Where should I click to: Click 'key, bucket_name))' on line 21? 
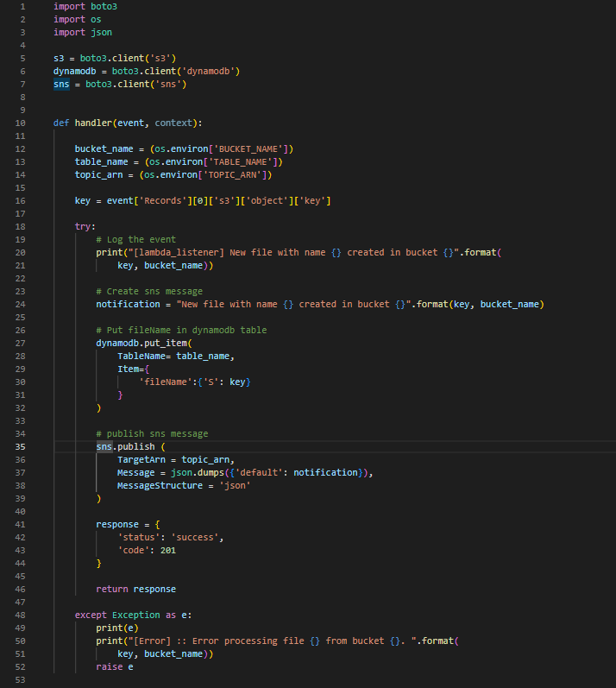tap(166, 266)
